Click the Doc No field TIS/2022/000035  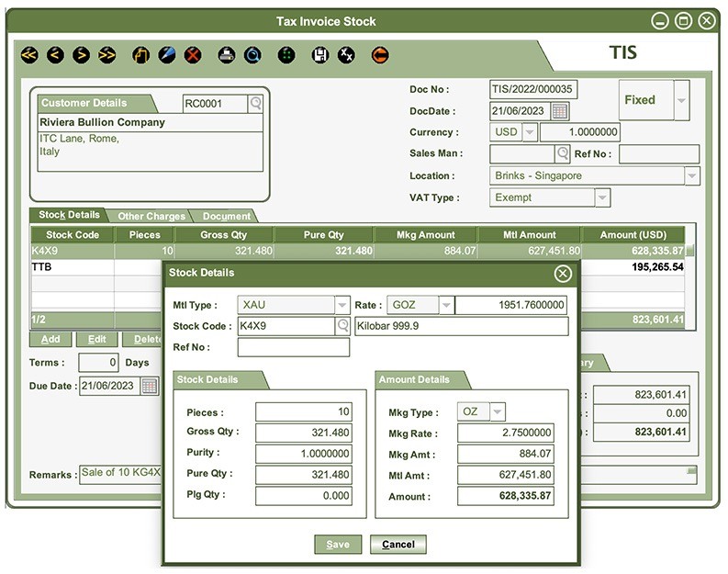pos(533,89)
